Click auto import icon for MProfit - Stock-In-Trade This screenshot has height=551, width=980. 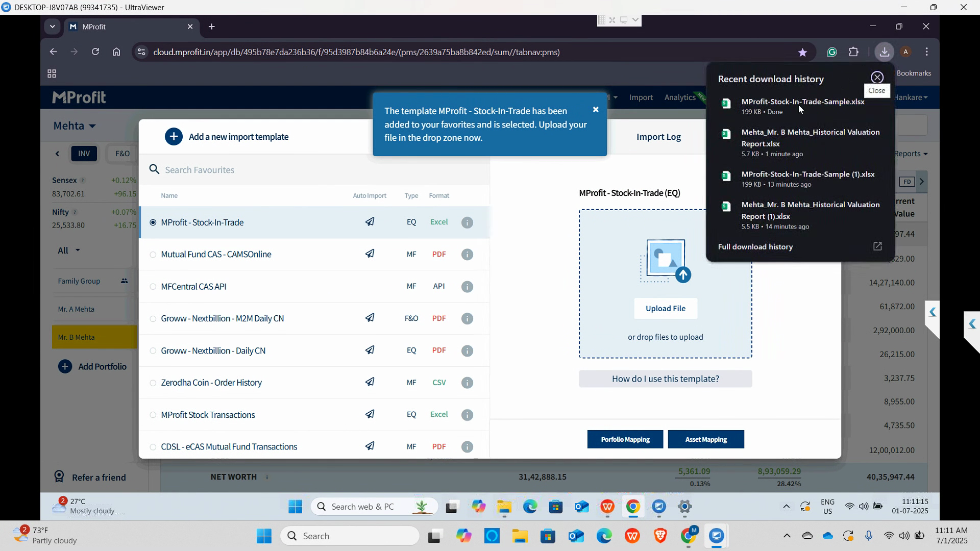point(370,222)
